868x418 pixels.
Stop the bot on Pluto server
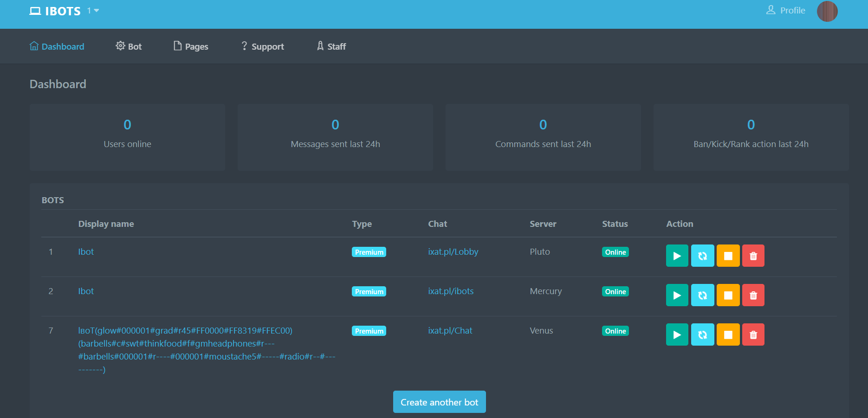coord(728,256)
